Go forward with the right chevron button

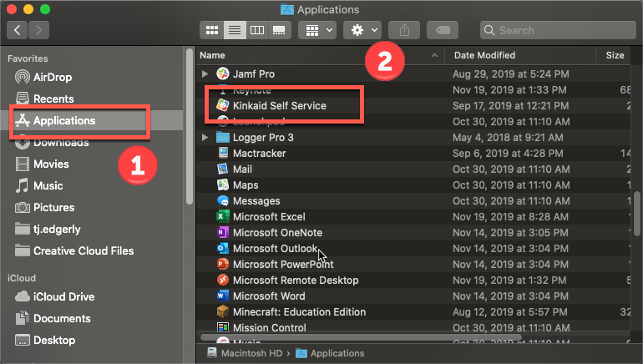[x=38, y=30]
